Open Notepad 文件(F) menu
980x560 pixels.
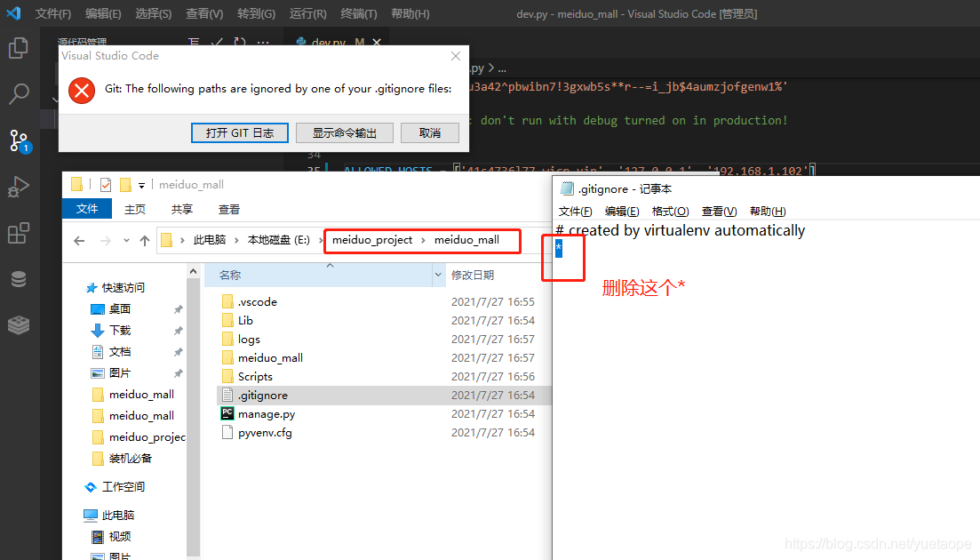tap(575, 212)
